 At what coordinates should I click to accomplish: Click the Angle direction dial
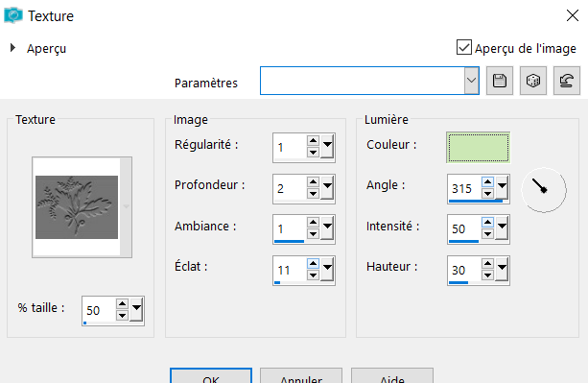pos(544,190)
